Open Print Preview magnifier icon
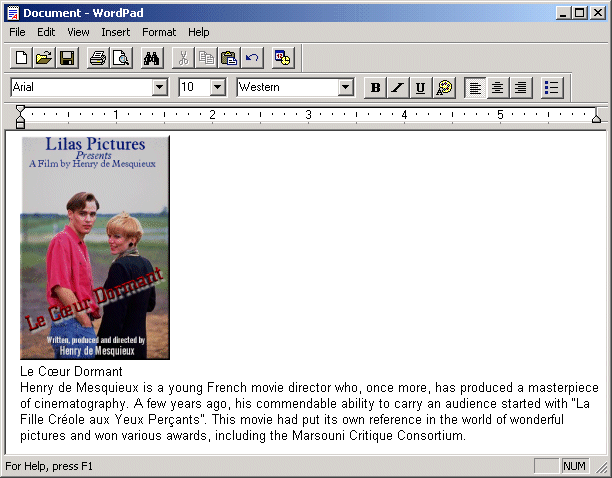 pos(121,58)
